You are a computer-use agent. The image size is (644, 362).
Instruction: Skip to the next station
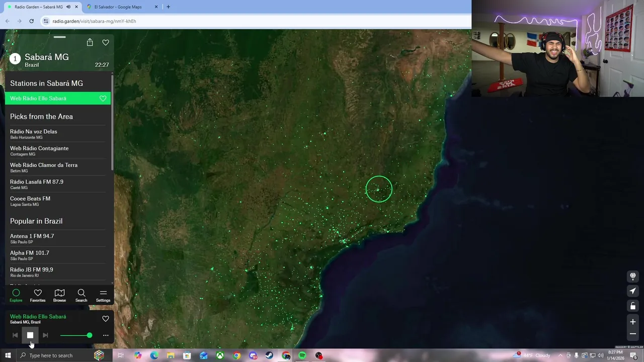tap(45, 335)
